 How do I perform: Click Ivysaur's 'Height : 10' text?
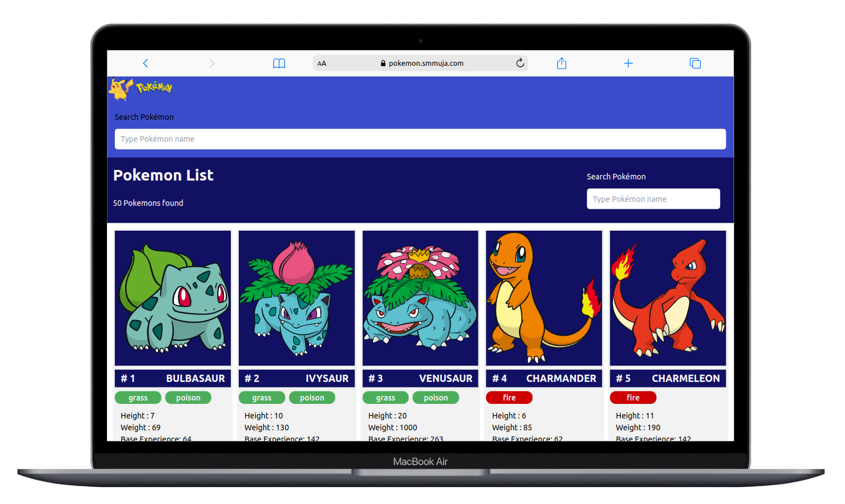tap(263, 416)
